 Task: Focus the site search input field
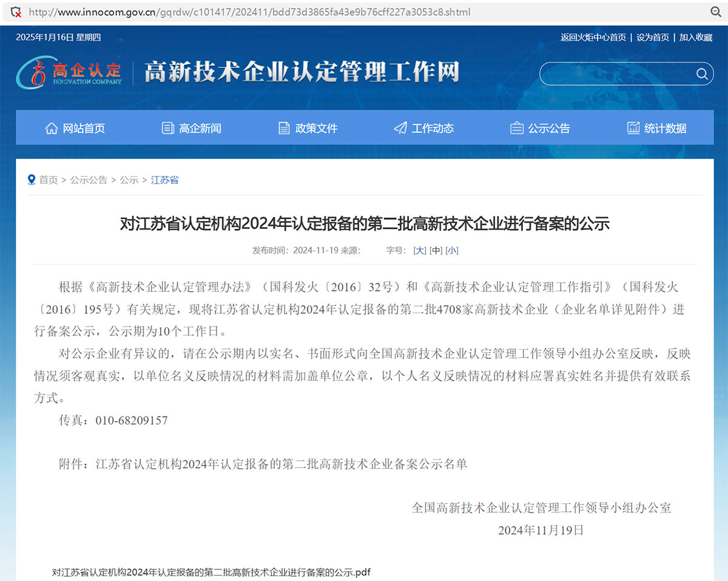point(616,74)
